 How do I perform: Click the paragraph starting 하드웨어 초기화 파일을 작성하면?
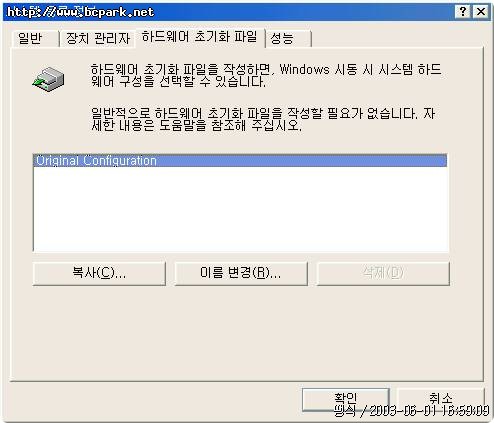tap(266, 75)
